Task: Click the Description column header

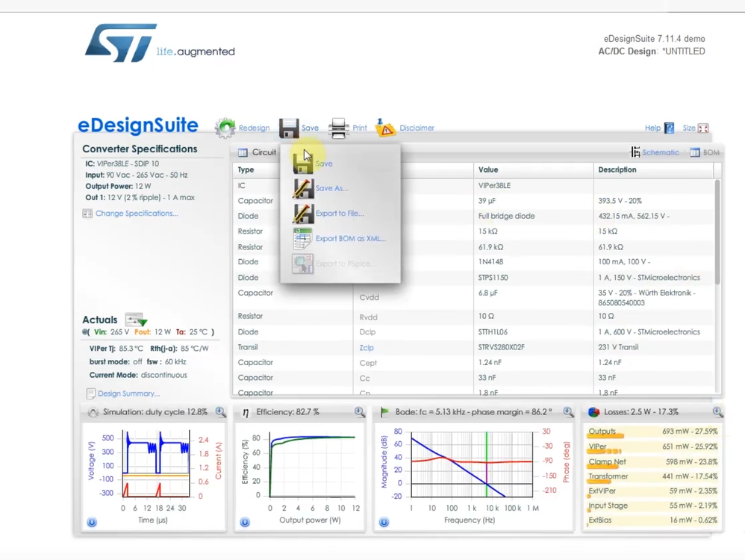Action: 617,169
